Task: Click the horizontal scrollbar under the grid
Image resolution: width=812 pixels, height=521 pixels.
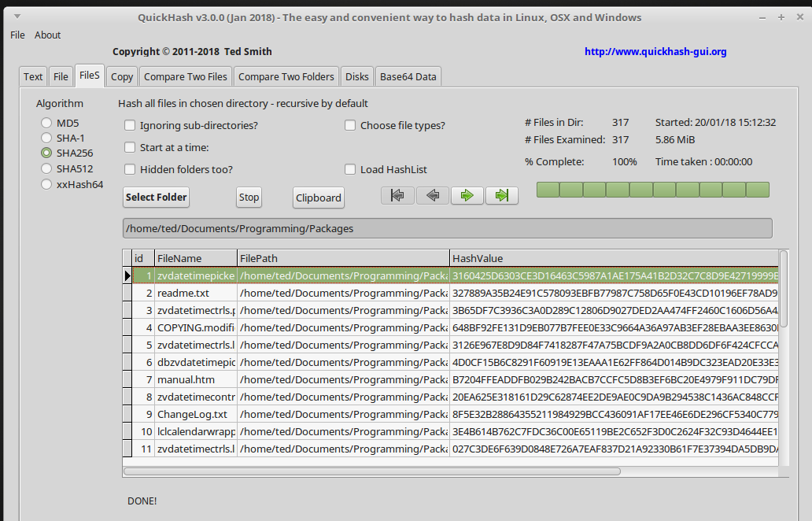Action: (x=371, y=471)
